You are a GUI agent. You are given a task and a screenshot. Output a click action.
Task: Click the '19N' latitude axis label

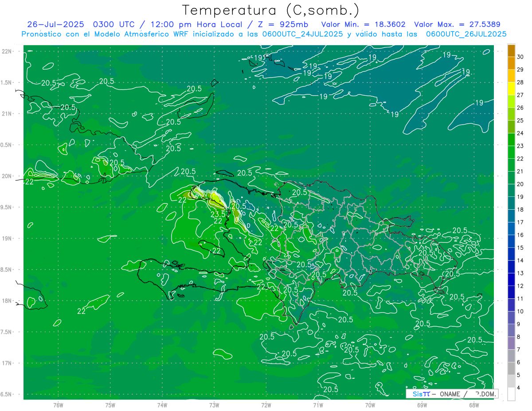click(x=6, y=238)
